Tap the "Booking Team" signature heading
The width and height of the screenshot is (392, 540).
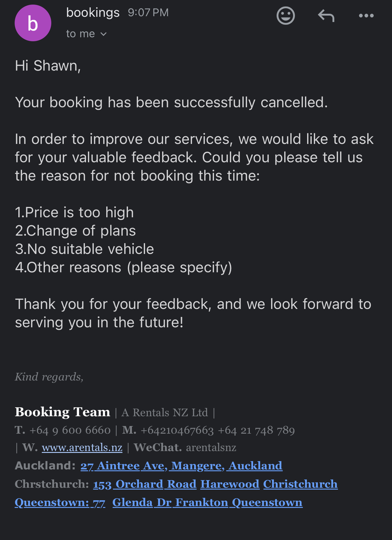tap(63, 412)
